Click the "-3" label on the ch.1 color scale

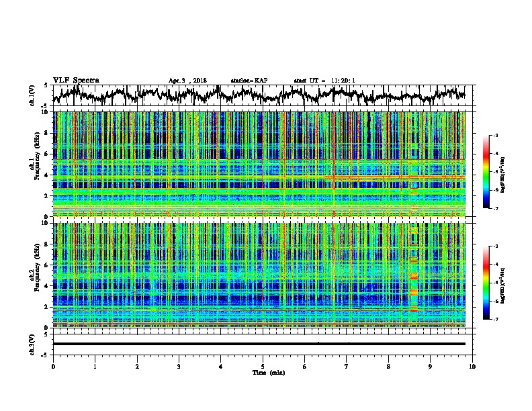tap(495, 136)
